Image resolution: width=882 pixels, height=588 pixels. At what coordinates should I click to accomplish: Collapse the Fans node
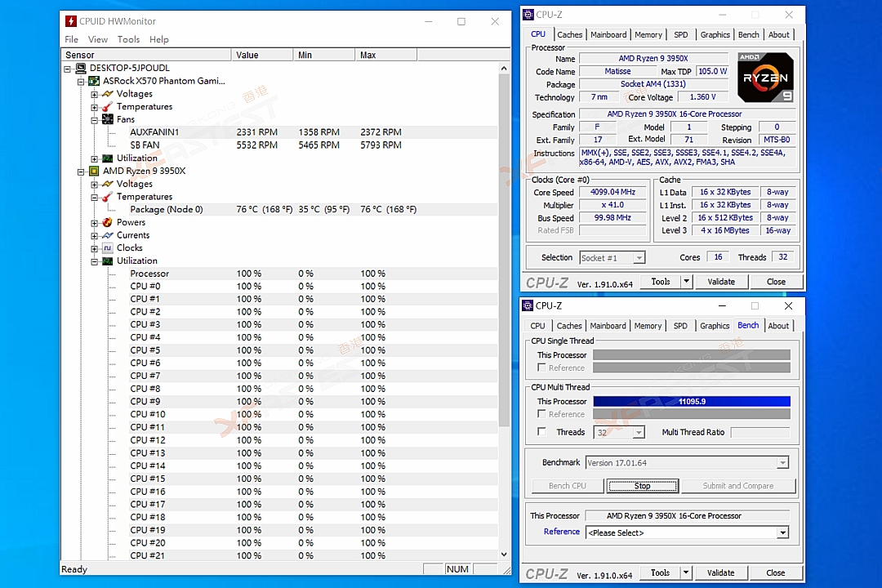(x=95, y=120)
